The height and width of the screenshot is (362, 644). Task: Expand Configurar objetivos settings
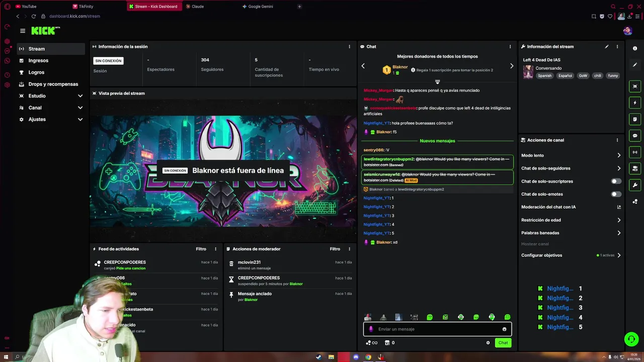pos(619,255)
